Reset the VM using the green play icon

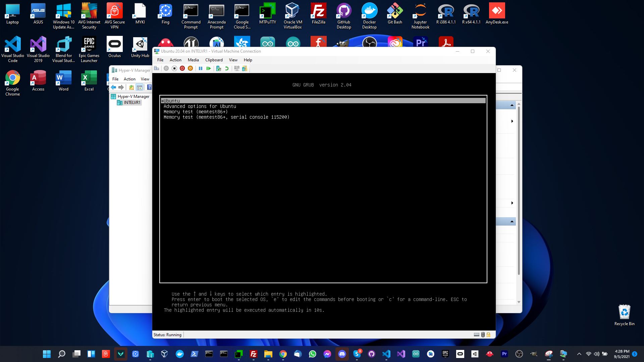click(209, 68)
